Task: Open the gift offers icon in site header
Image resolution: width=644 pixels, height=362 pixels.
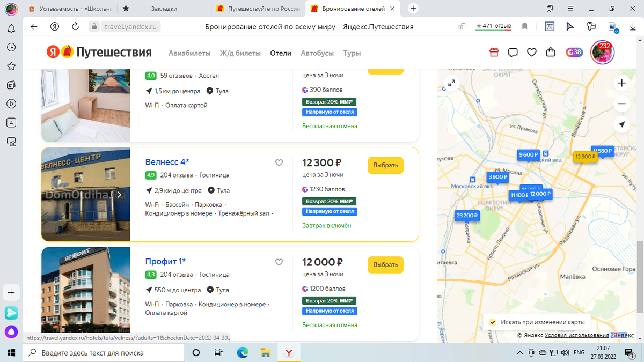Action: (494, 53)
